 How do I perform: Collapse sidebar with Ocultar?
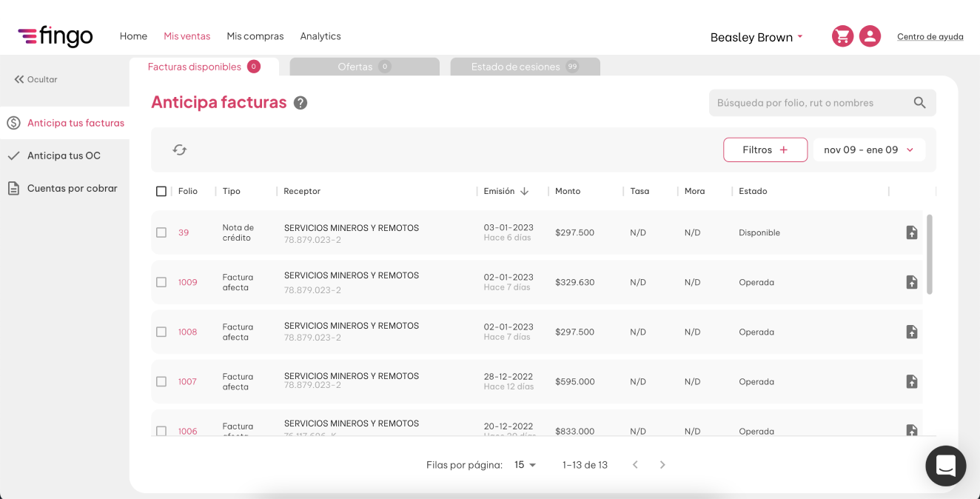[36, 79]
